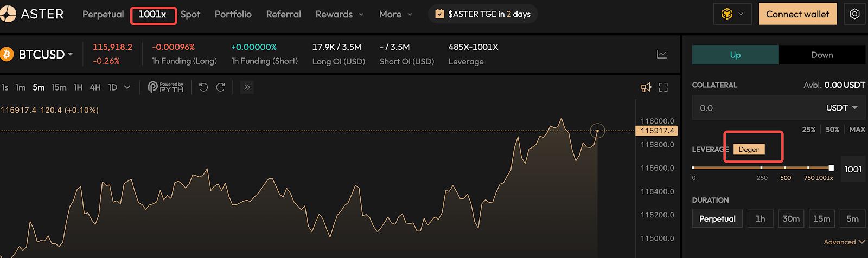The width and height of the screenshot is (868, 258).
Task: Open the BTCUSD pair dropdown
Action: point(46,54)
